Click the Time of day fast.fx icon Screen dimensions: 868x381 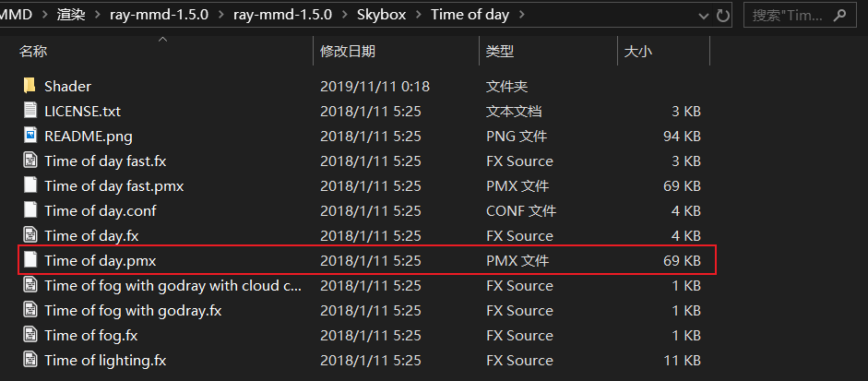[x=30, y=161]
